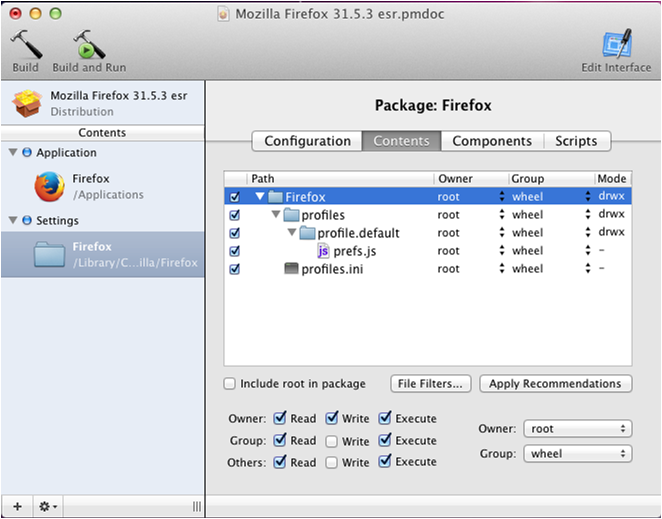Click the sidebar resize grip handle
Screen dimensions: 662x519
(x=197, y=506)
